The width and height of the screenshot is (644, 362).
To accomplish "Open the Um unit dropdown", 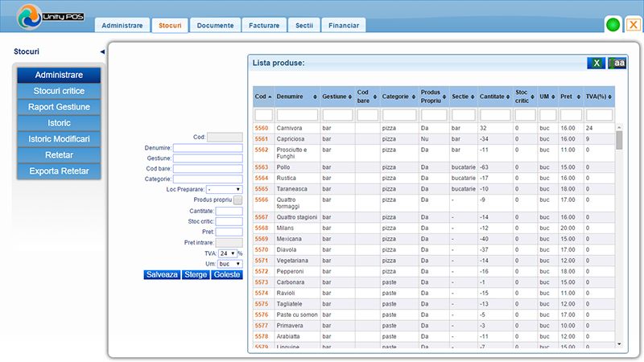I will pyautogui.click(x=229, y=263).
